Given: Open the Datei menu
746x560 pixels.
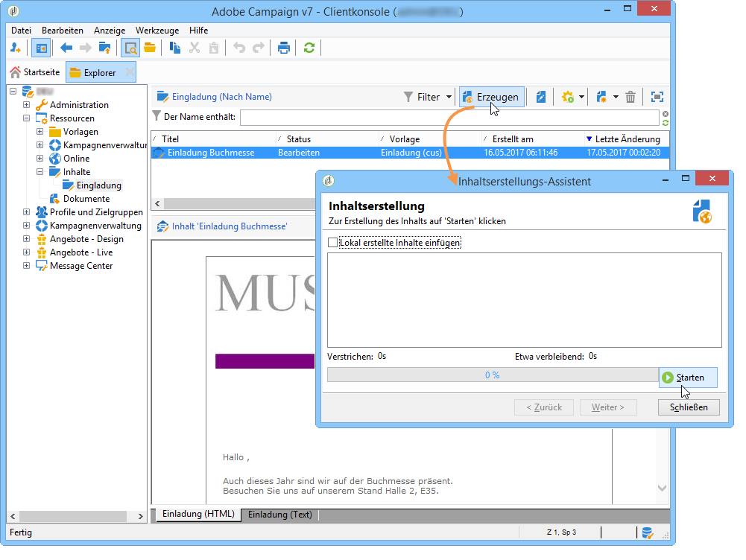Looking at the screenshot, I should click(21, 31).
